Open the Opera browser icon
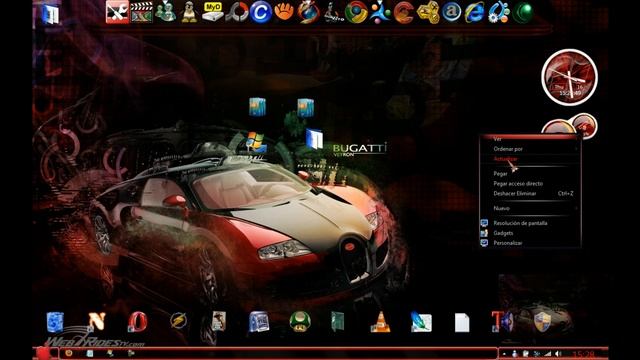The height and width of the screenshot is (360, 640). tap(138, 322)
